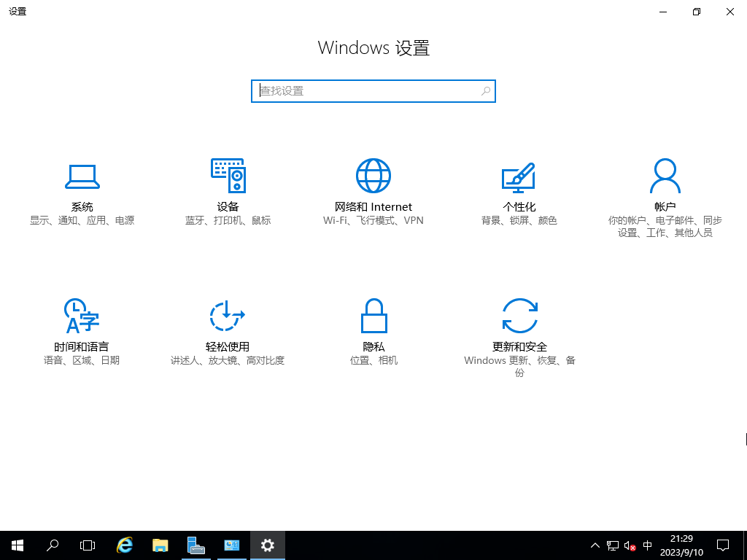Minimize the 设置 window
The image size is (747, 560).
pos(663,12)
